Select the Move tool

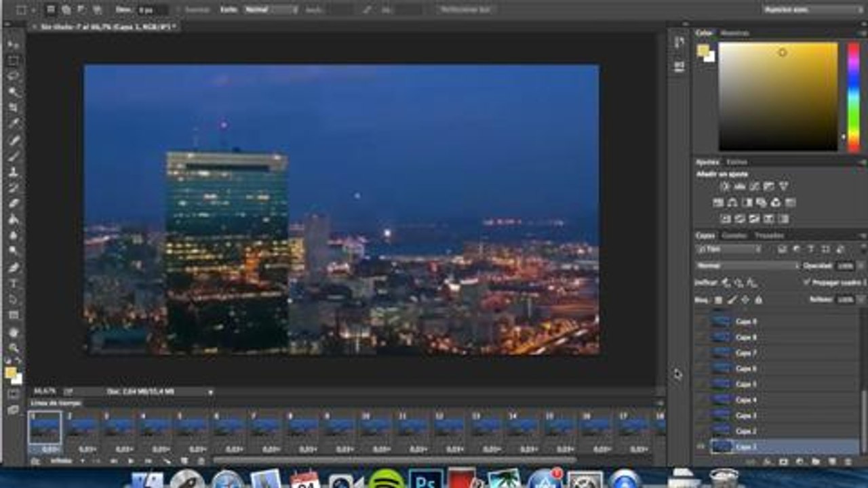coord(13,44)
